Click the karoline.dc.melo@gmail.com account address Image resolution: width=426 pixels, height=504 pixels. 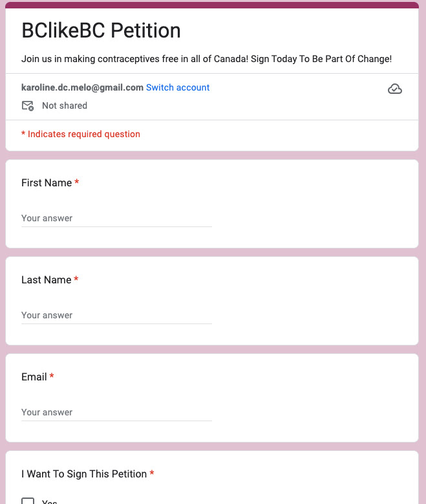point(82,87)
